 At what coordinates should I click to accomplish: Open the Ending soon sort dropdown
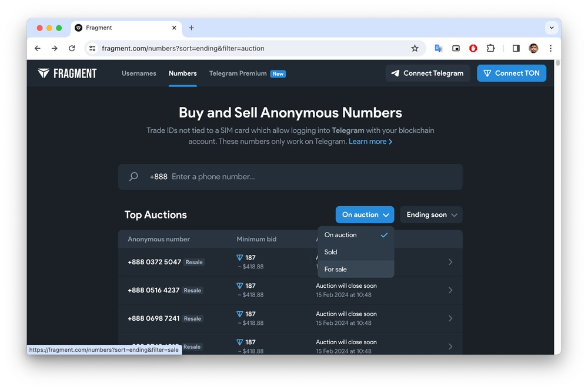[x=431, y=214]
